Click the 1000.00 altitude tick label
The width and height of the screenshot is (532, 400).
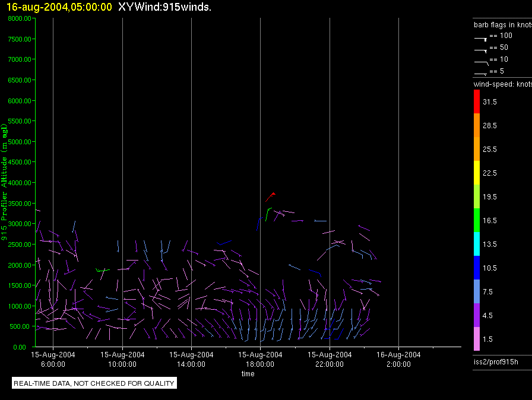click(20, 306)
